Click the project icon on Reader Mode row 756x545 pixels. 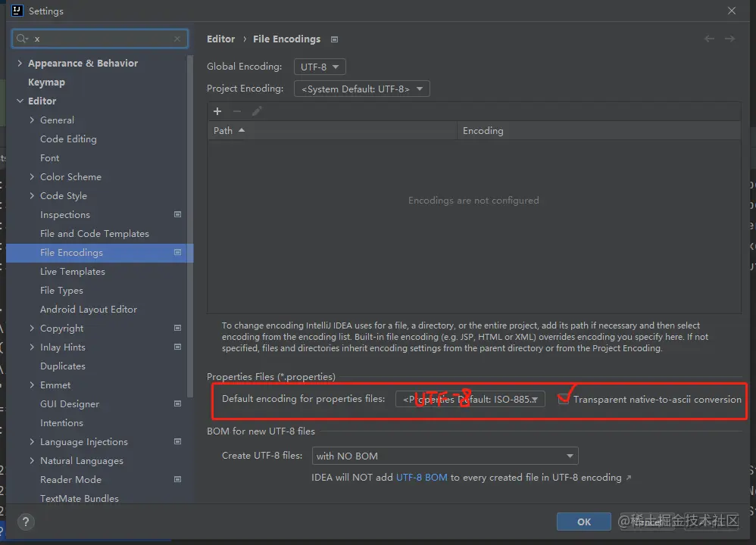[177, 479]
